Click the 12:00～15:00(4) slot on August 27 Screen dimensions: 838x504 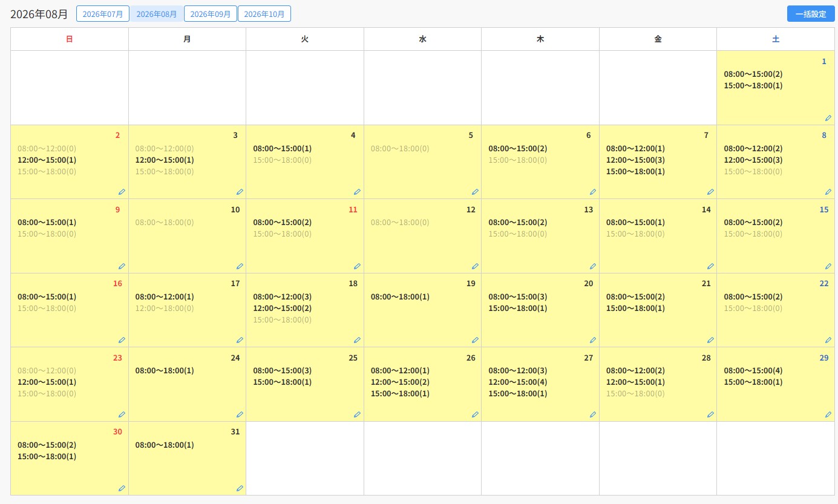[518, 382]
